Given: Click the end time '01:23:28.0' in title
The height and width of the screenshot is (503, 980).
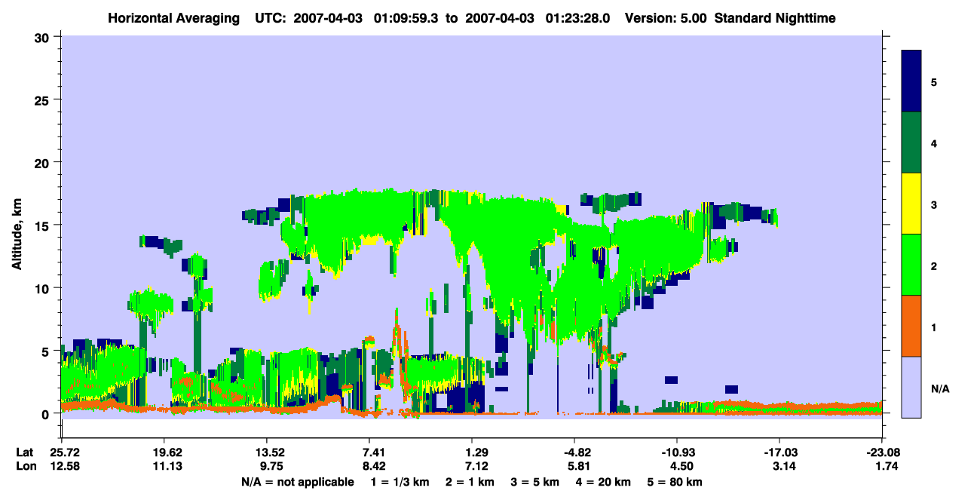Looking at the screenshot, I should tap(577, 17).
